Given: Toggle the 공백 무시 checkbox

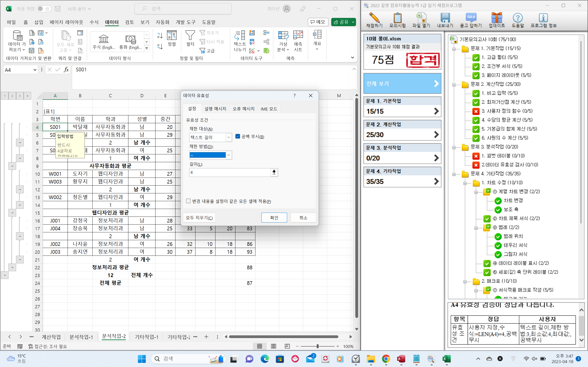Looking at the screenshot, I should [x=238, y=137].
